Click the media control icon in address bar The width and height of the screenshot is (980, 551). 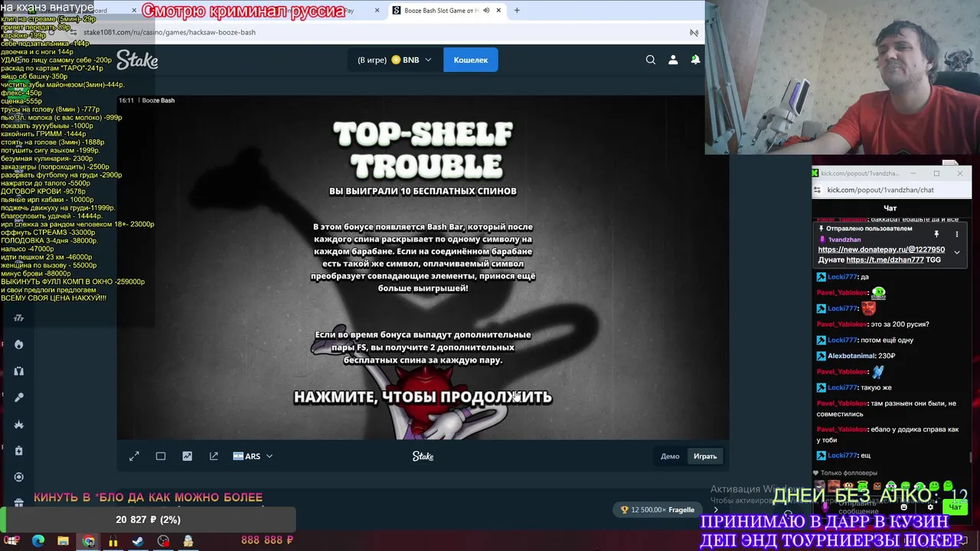coord(694,32)
